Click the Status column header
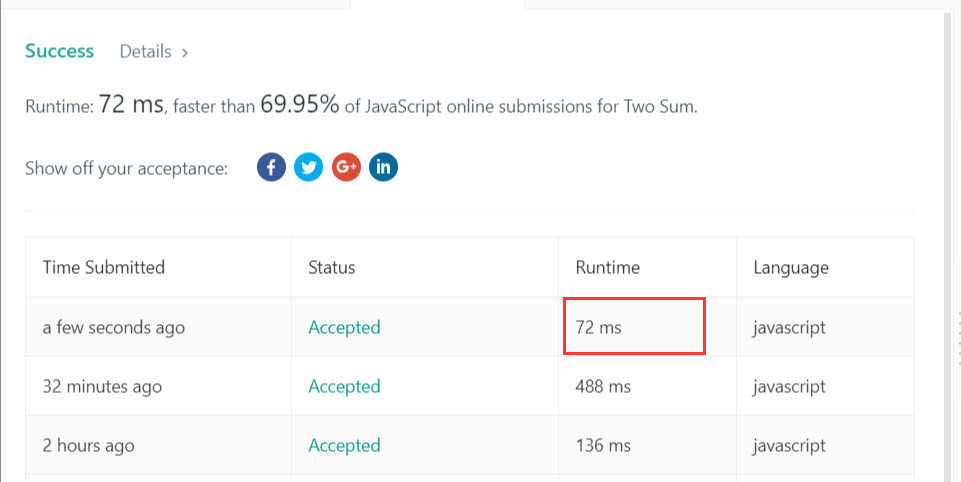Image resolution: width=961 pixels, height=482 pixels. tap(331, 267)
